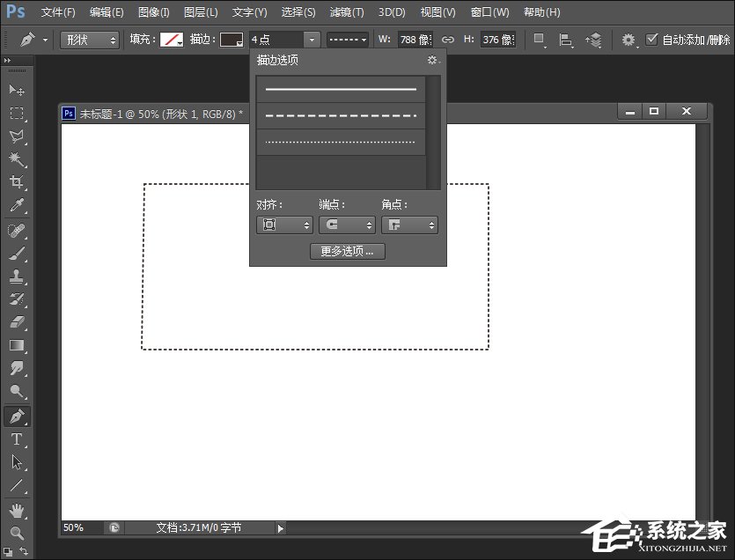
Task: Select the Zoom tool
Action: click(17, 534)
